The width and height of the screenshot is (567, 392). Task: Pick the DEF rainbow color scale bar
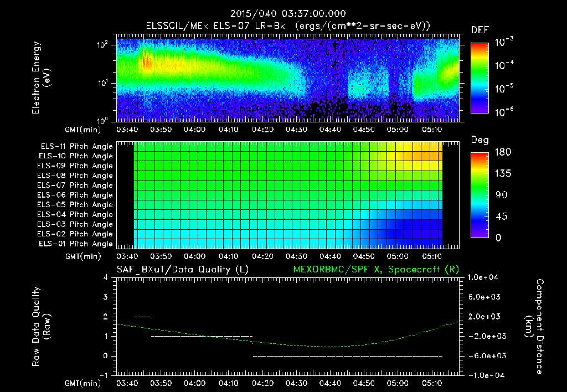pyautogui.click(x=480, y=78)
